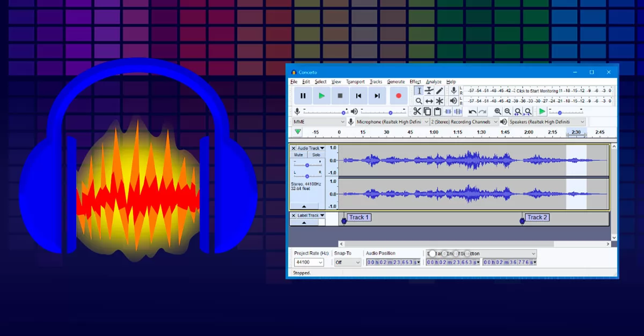
Task: Solo the Audio Track
Action: [x=316, y=155]
